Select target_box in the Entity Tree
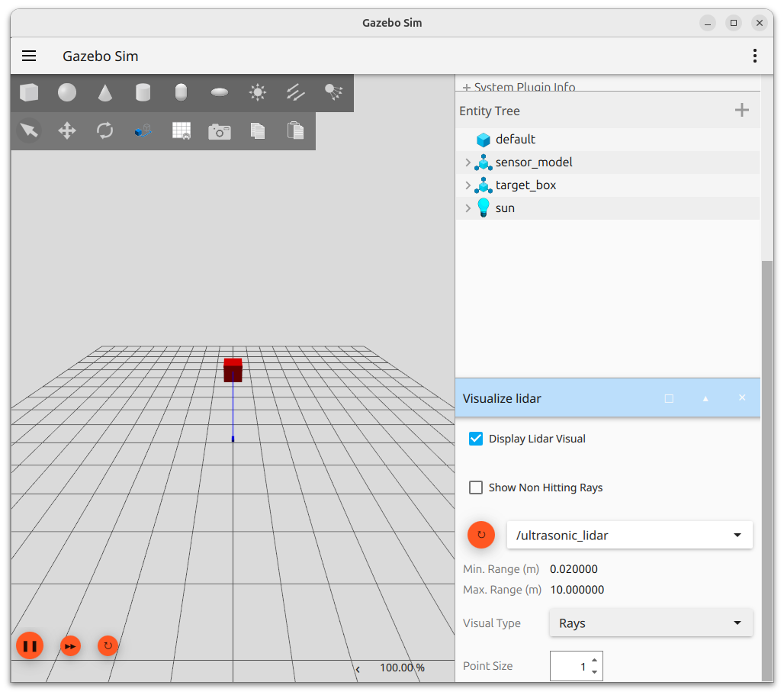784x695 pixels. [525, 185]
